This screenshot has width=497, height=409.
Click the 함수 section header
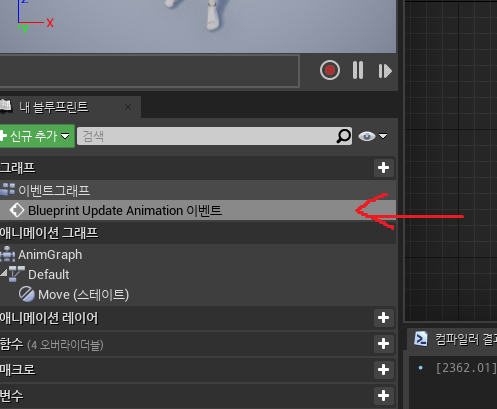[198, 344]
